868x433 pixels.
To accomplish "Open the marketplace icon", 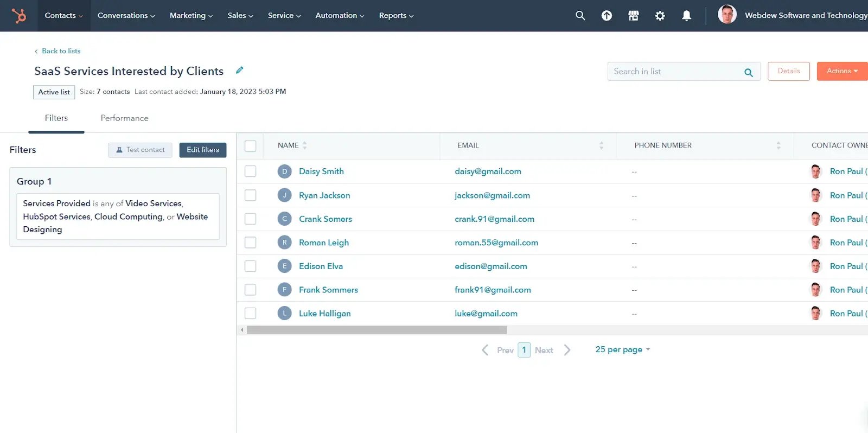I will 633,16.
